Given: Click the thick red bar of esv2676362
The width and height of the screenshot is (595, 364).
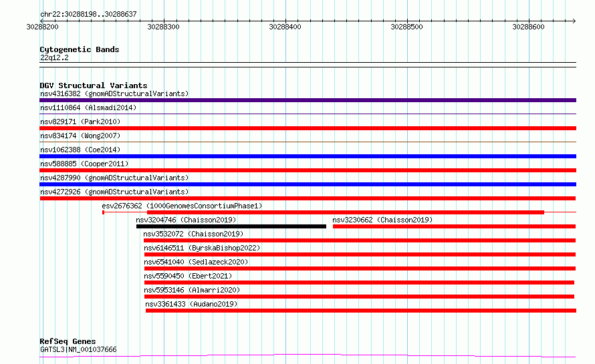Looking at the screenshot, I should point(346,212).
